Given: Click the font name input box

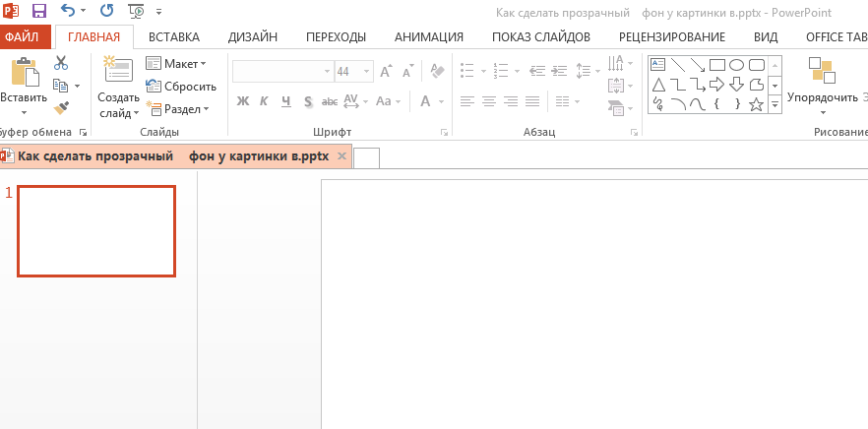Looking at the screenshot, I should pos(282,72).
